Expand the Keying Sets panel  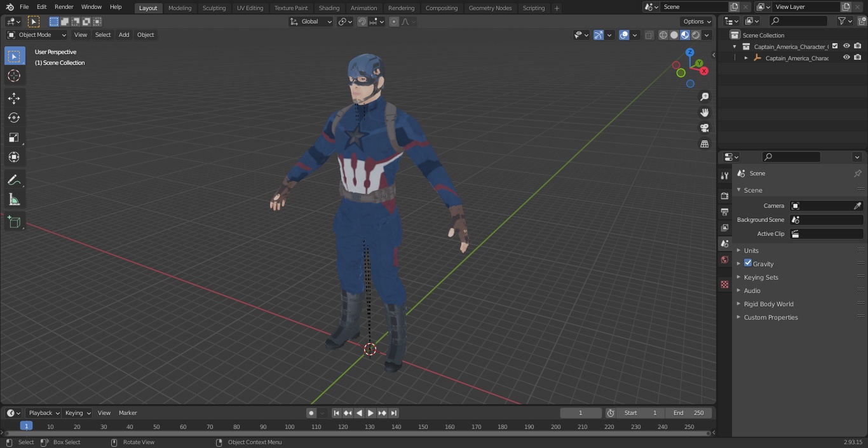(x=761, y=277)
